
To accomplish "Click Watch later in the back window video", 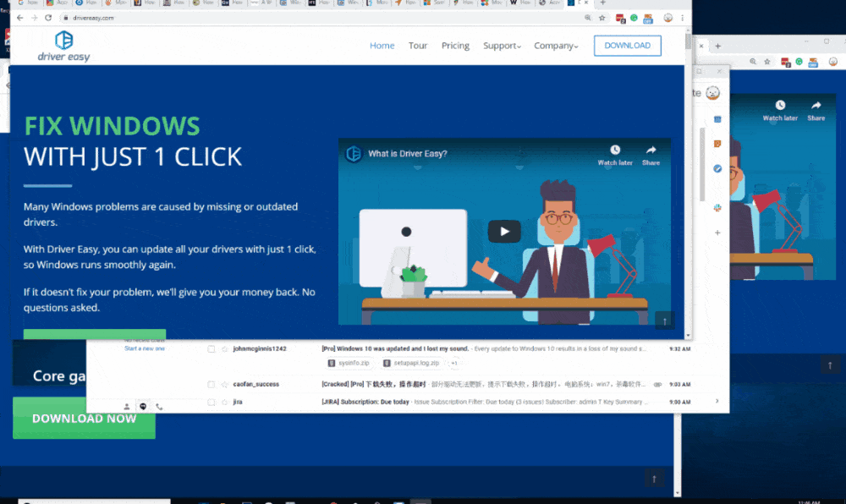I will [780, 111].
